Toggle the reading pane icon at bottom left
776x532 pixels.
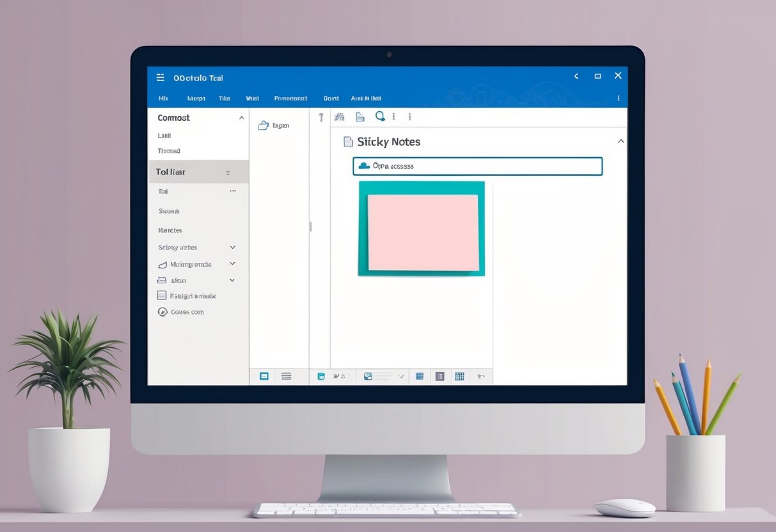(x=264, y=377)
